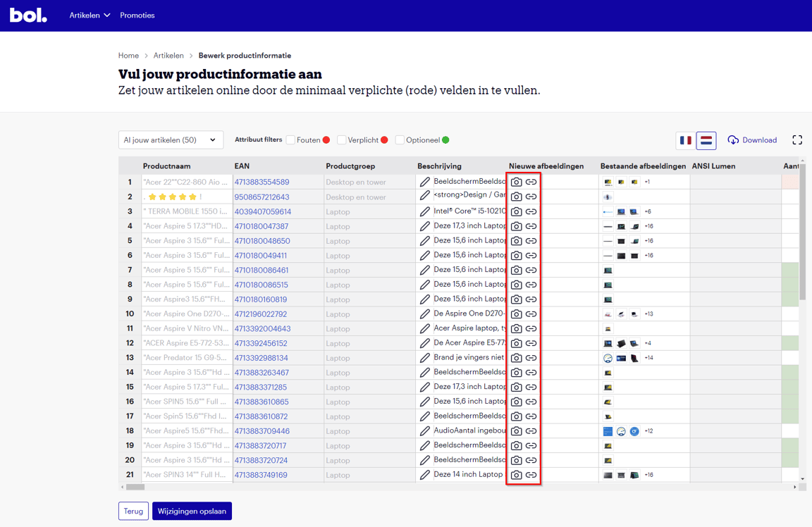Click the fullscreen expand icon

797,140
